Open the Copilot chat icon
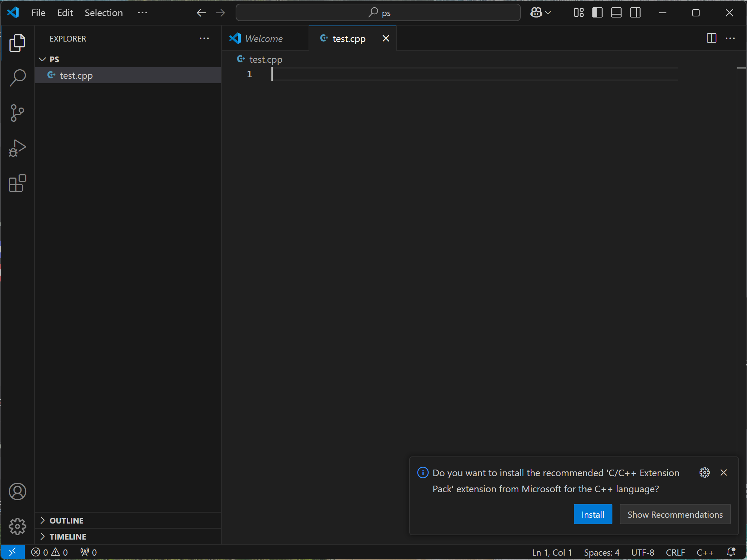The width and height of the screenshot is (747, 560). [x=536, y=13]
